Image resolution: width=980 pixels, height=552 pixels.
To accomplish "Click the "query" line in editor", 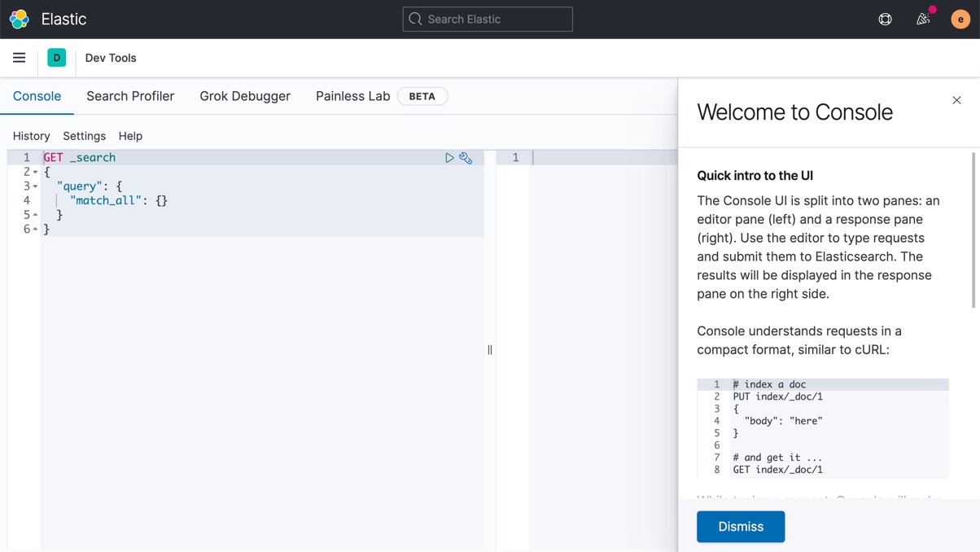I will [90, 186].
